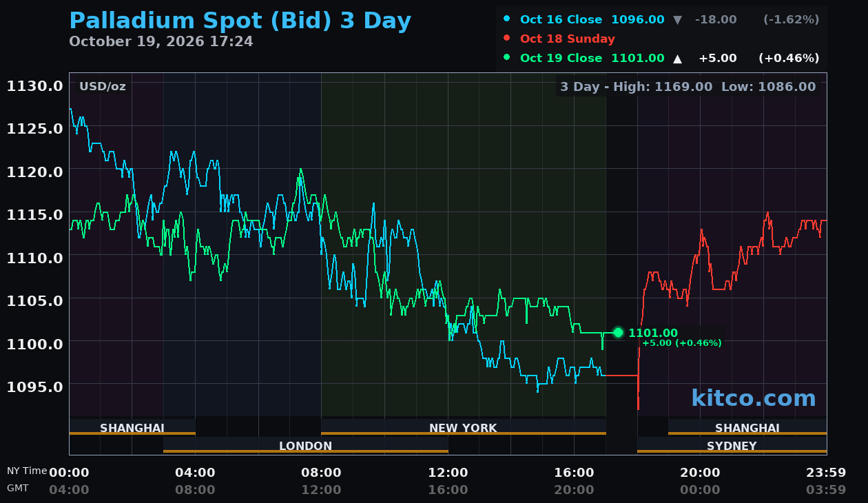This screenshot has height=503, width=868.
Task: Click the (+0.46%) percentage in the legend
Action: pos(789,59)
